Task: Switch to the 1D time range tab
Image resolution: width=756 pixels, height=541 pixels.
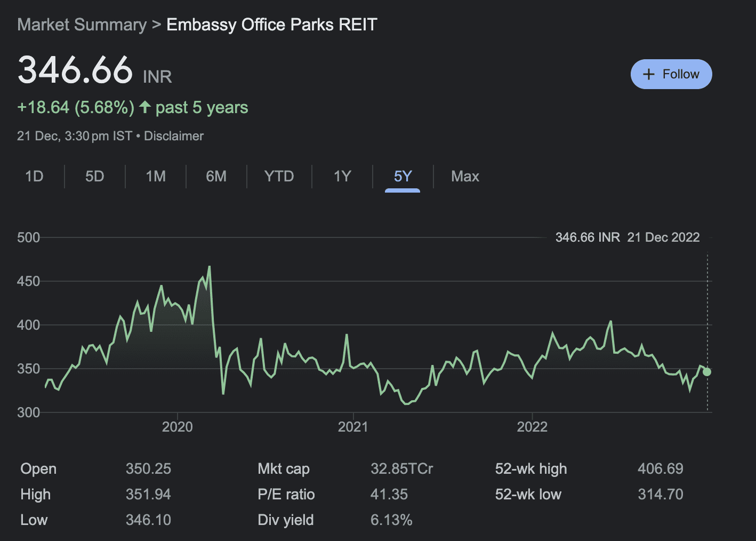Action: [34, 177]
